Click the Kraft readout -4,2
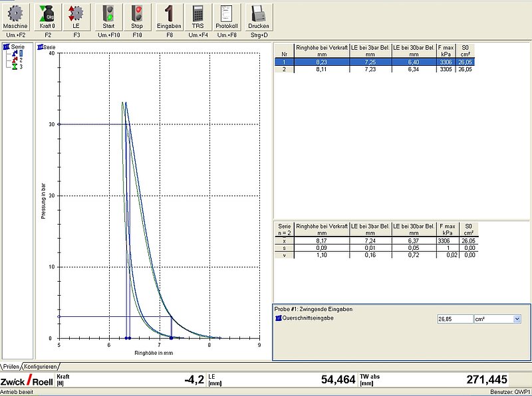 pyautogui.click(x=194, y=380)
